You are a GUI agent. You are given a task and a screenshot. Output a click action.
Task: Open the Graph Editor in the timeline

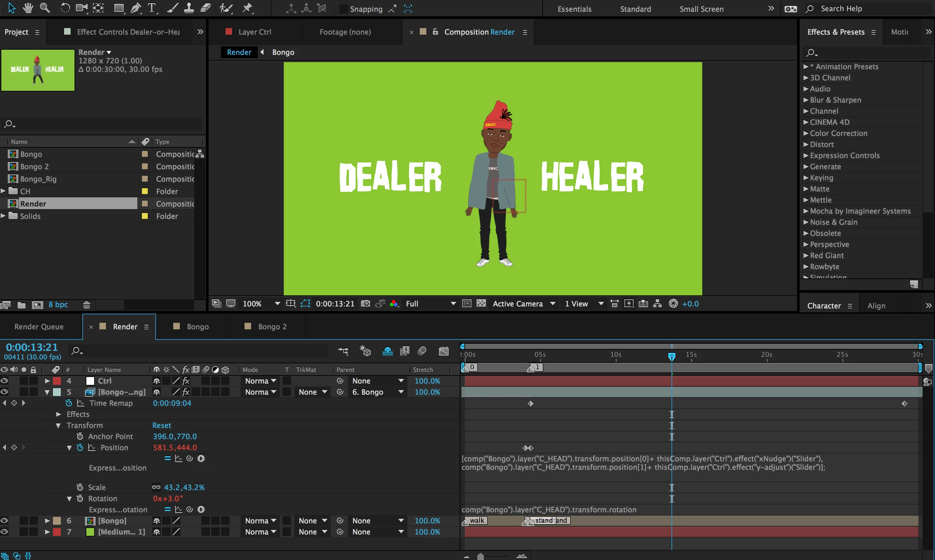444,351
